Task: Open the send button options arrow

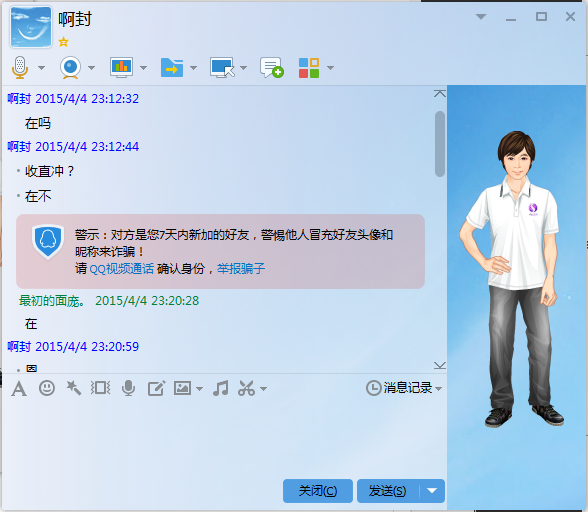Action: (432, 491)
